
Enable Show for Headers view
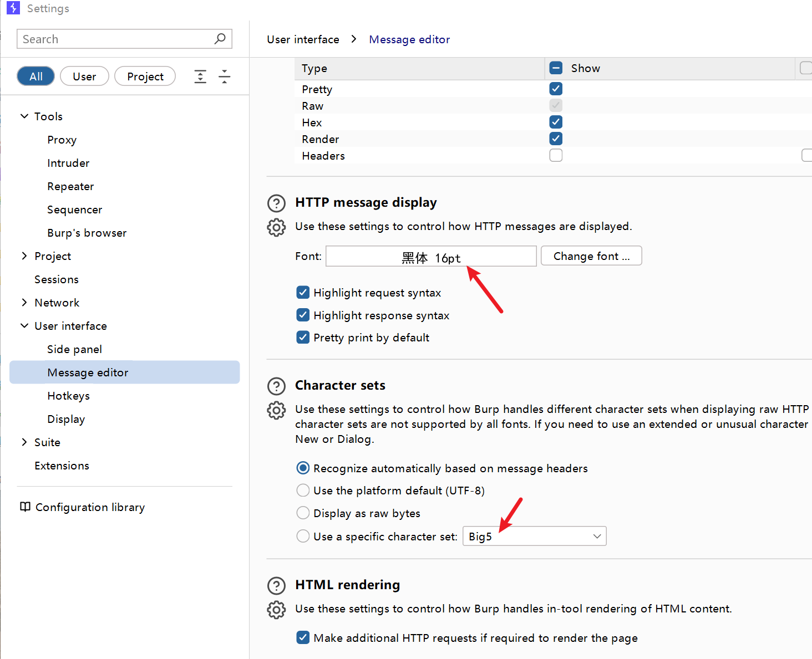click(556, 155)
